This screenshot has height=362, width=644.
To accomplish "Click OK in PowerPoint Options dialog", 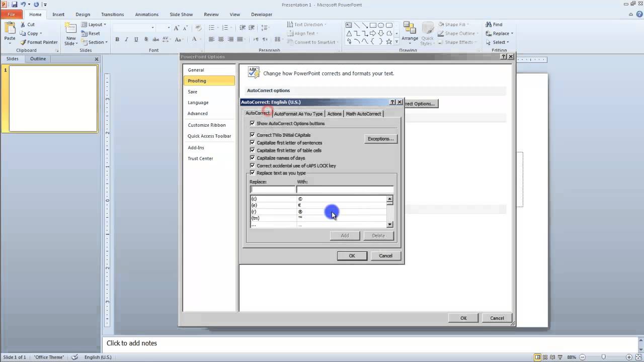I will click(x=463, y=318).
